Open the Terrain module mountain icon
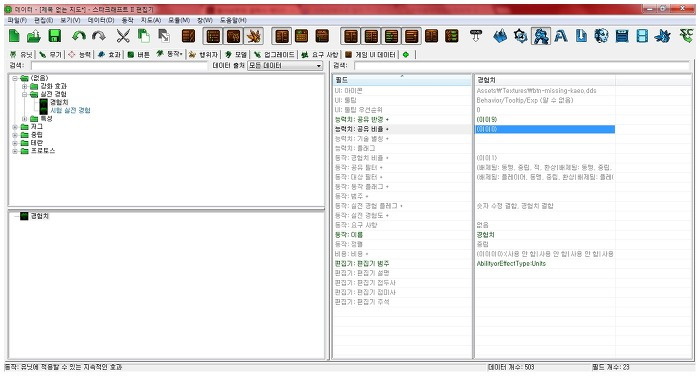This screenshot has height=376, width=700. pos(500,36)
